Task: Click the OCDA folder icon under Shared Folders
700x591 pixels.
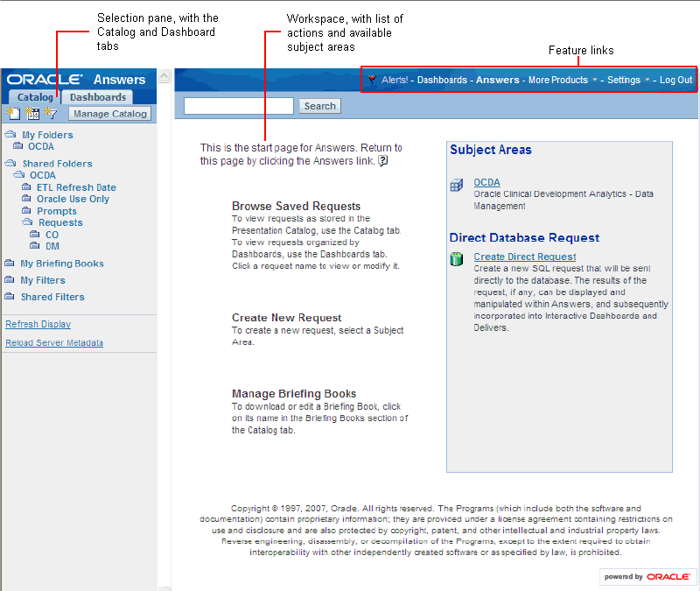Action: coord(19,174)
